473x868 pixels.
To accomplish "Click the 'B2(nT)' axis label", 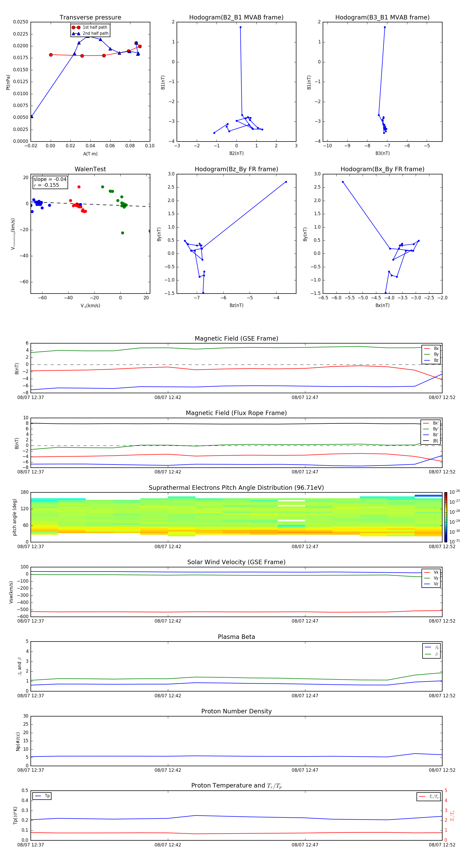I will (236, 153).
